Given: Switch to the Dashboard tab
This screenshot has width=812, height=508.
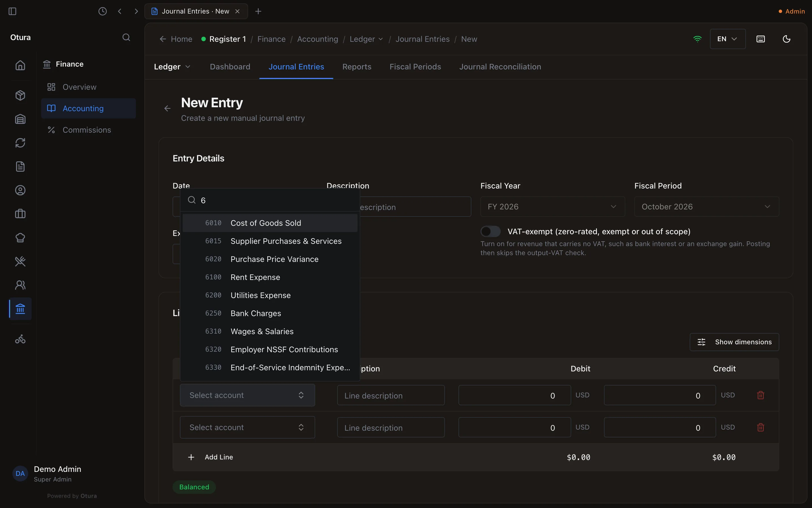Looking at the screenshot, I should point(230,67).
